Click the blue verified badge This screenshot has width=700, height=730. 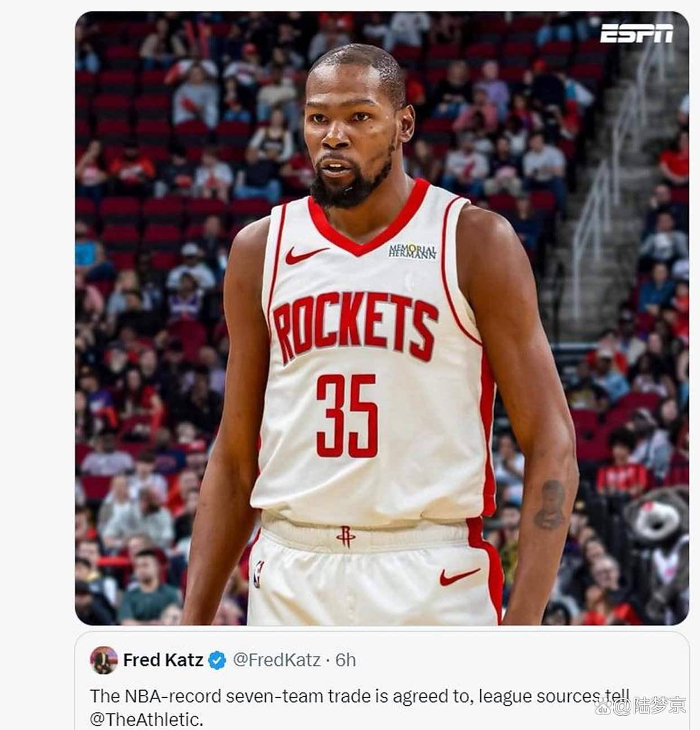pyautogui.click(x=218, y=660)
